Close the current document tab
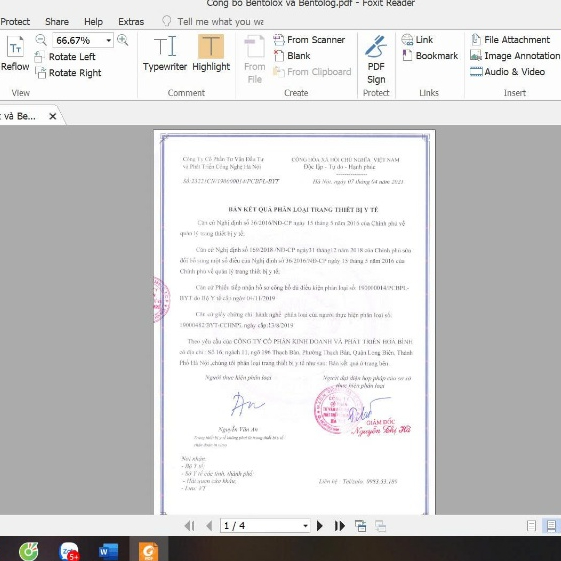This screenshot has width=561, height=561. [x=53, y=116]
